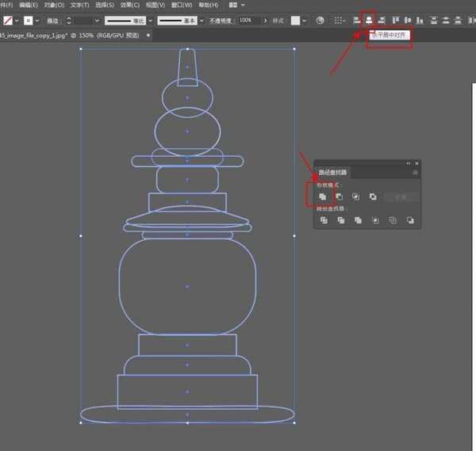476x451 pixels.
Task: Apply the Crop pathfinder icon
Action: coord(376,220)
